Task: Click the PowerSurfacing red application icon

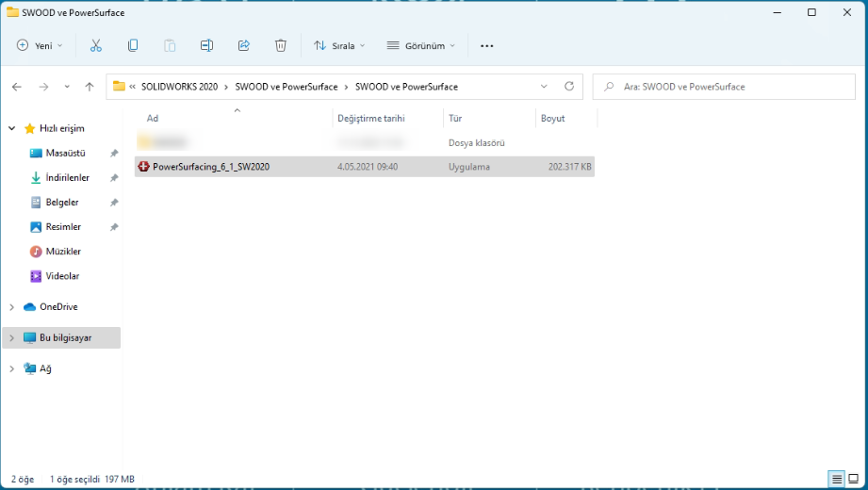Action: tap(143, 167)
